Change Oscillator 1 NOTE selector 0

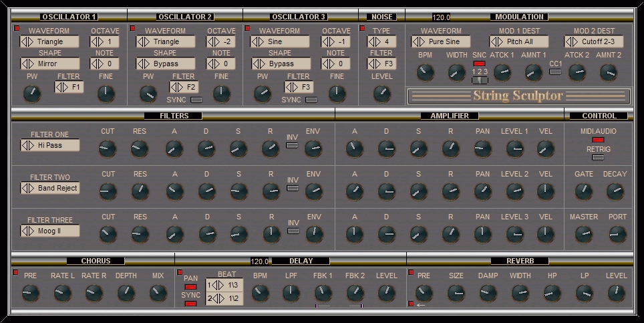point(105,64)
